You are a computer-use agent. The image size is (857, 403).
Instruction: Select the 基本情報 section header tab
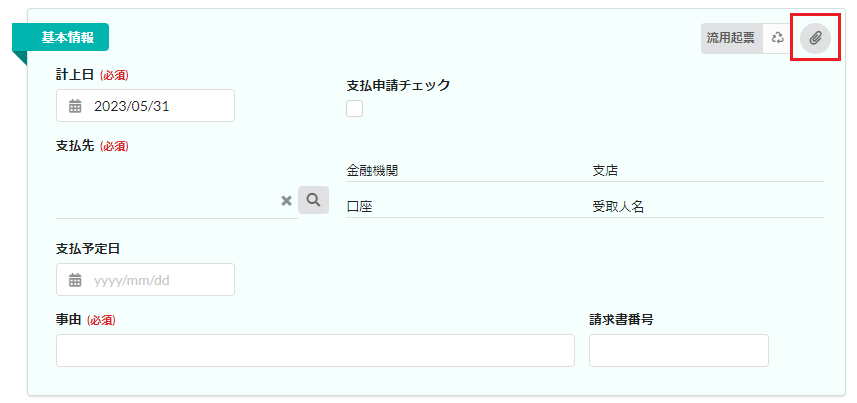67,37
